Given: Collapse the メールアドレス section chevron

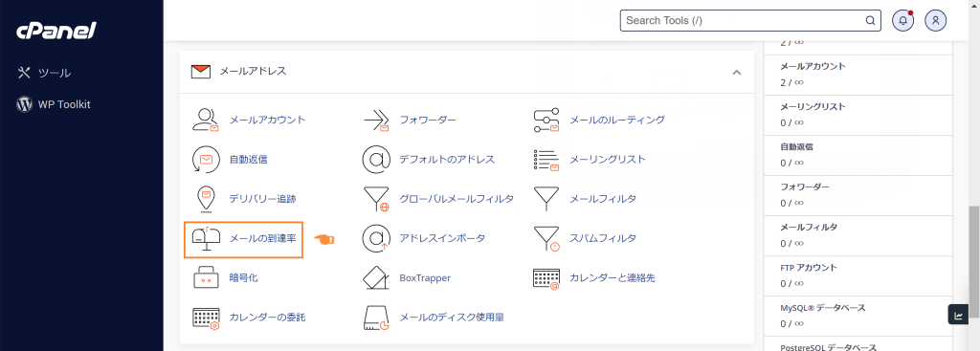Looking at the screenshot, I should click(737, 73).
